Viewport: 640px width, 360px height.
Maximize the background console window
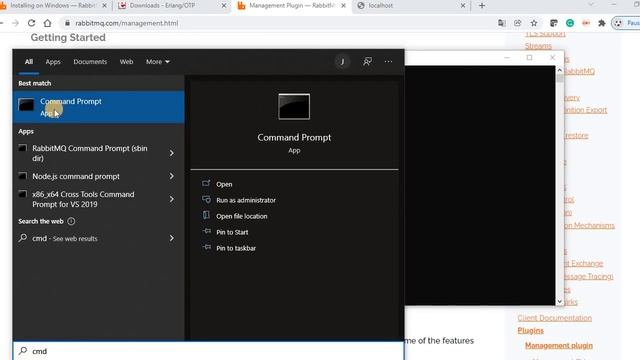(x=529, y=58)
